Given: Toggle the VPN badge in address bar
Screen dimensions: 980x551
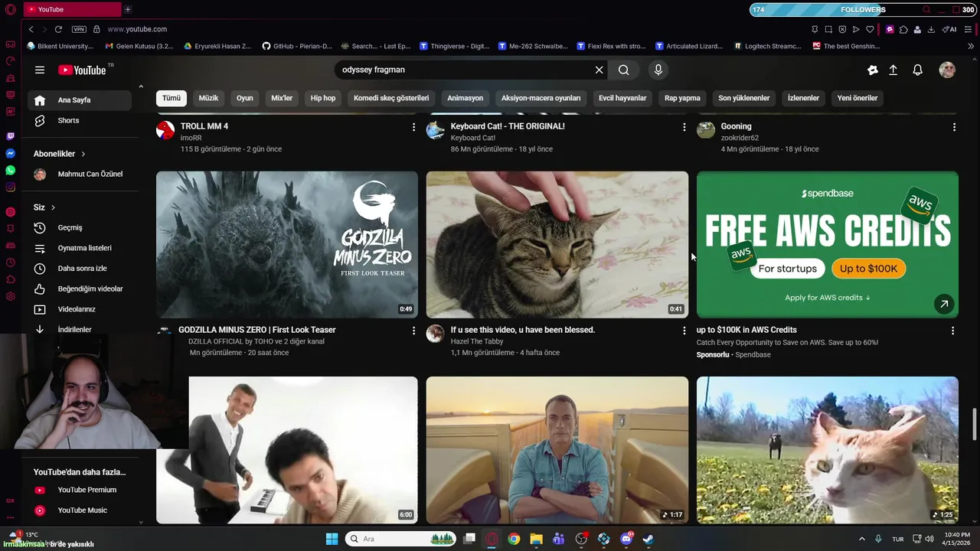Looking at the screenshot, I should tap(79, 29).
